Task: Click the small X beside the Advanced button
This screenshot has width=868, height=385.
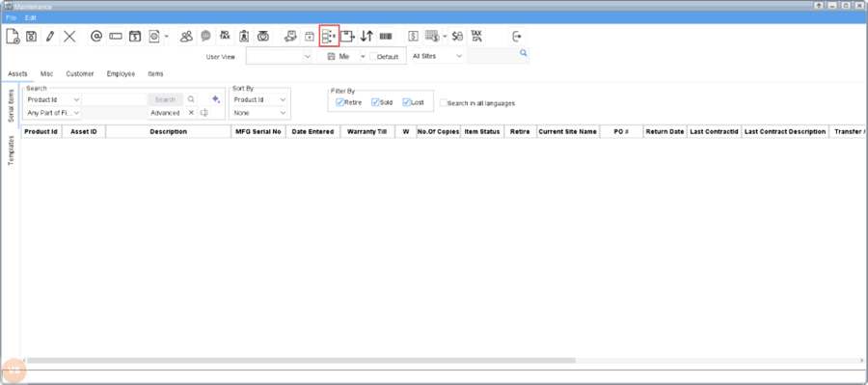Action: pos(191,113)
